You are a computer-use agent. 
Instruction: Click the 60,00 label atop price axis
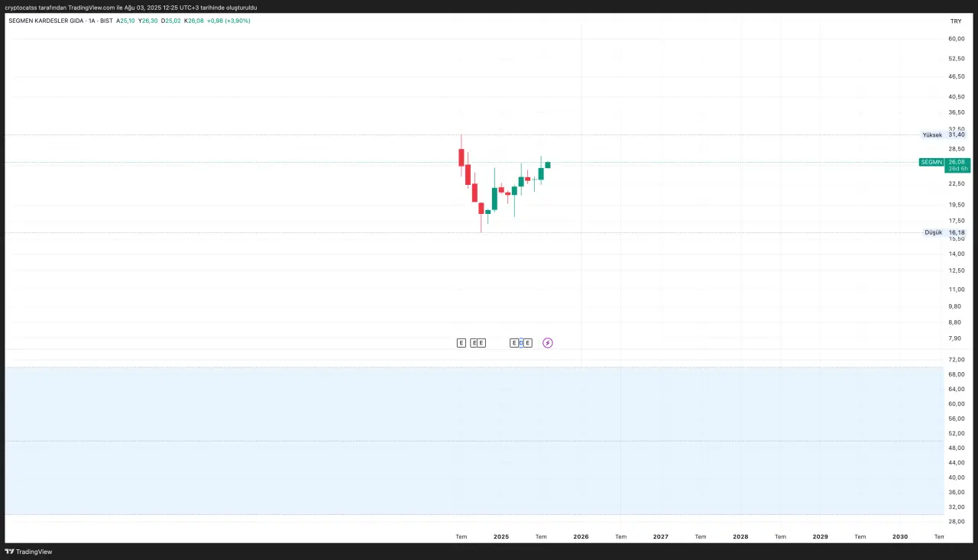pos(956,39)
